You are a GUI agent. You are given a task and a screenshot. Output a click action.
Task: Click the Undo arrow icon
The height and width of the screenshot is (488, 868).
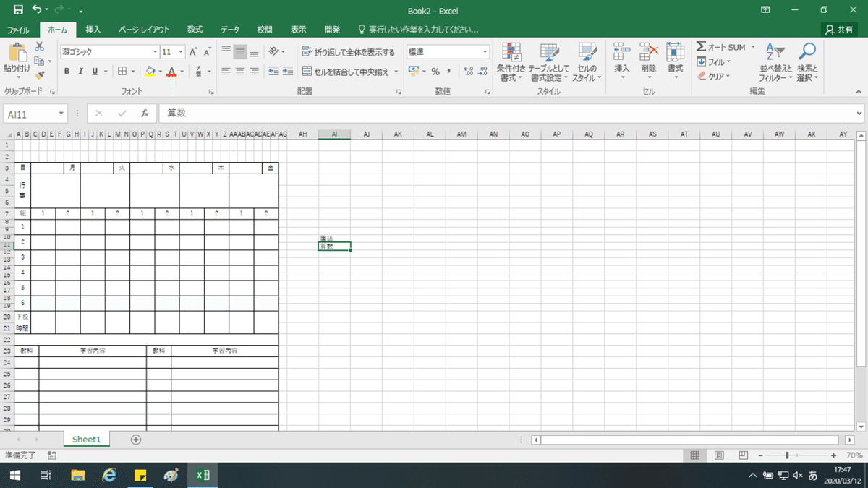[x=37, y=10]
